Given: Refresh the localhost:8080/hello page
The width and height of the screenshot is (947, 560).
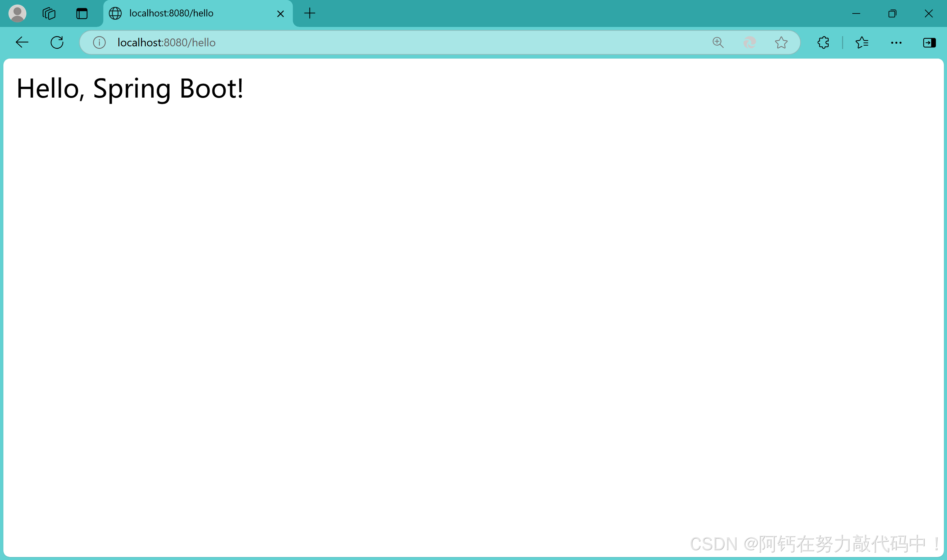Looking at the screenshot, I should coord(57,42).
